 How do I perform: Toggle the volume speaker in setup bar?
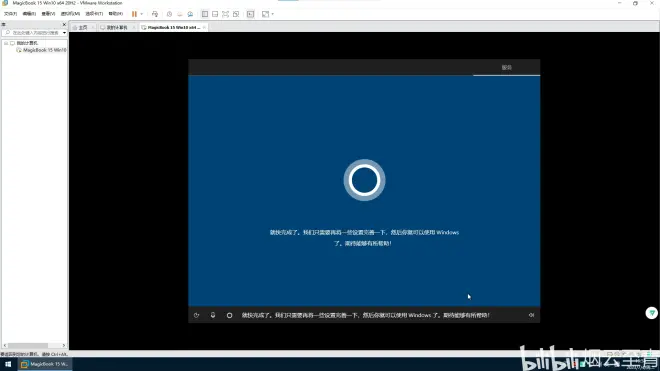click(x=531, y=315)
